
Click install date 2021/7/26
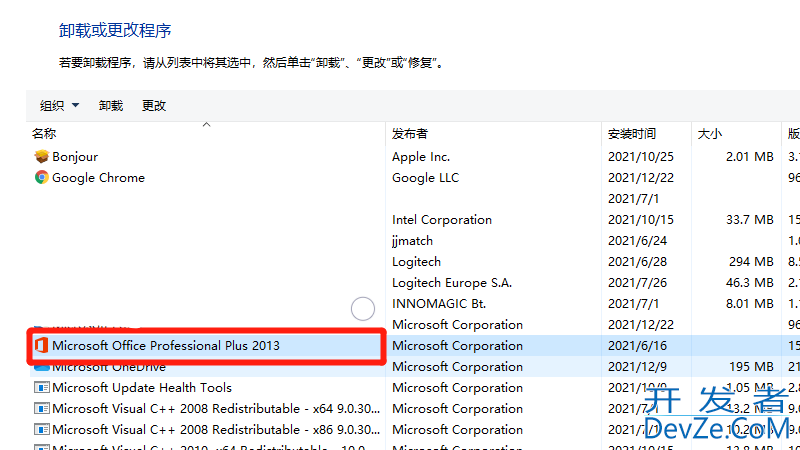tap(637, 282)
